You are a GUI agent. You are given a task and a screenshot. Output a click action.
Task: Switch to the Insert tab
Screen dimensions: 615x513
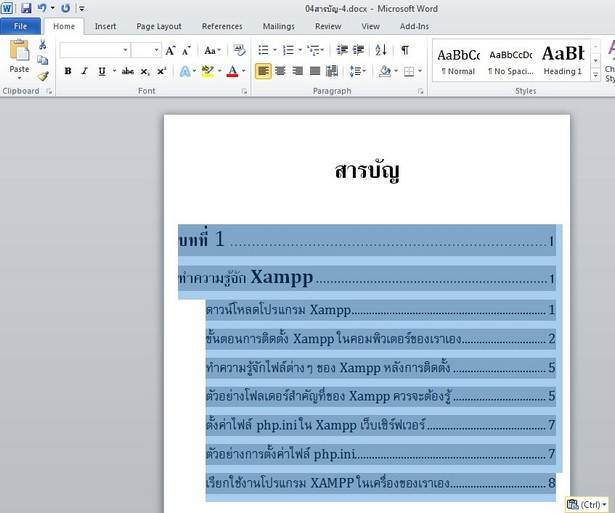point(106,26)
